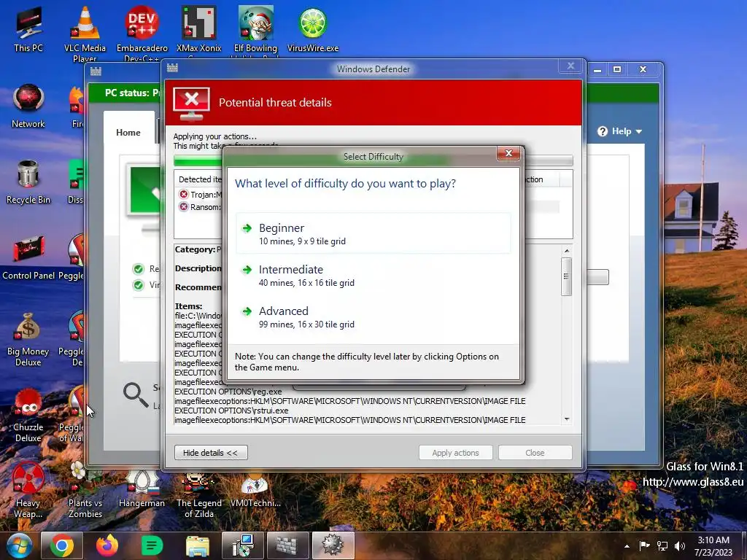
Task: Click the Windows Start button
Action: tap(19, 545)
